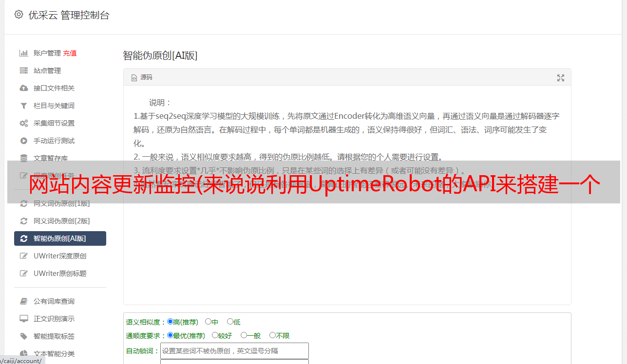The height and width of the screenshot is (364, 627).
Task: Select 语义相似度 低 radio
Action: (230, 322)
